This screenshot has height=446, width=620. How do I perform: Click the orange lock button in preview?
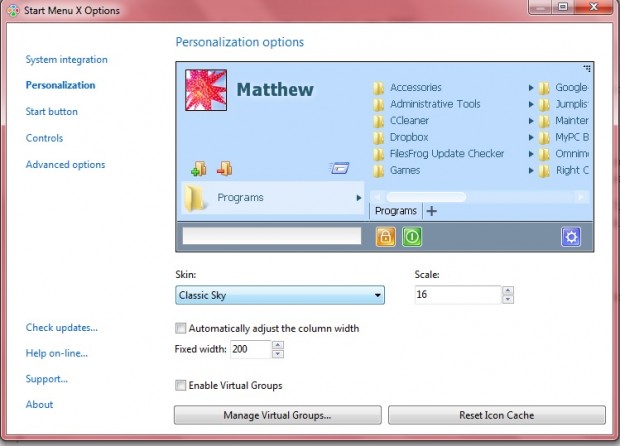pos(386,236)
